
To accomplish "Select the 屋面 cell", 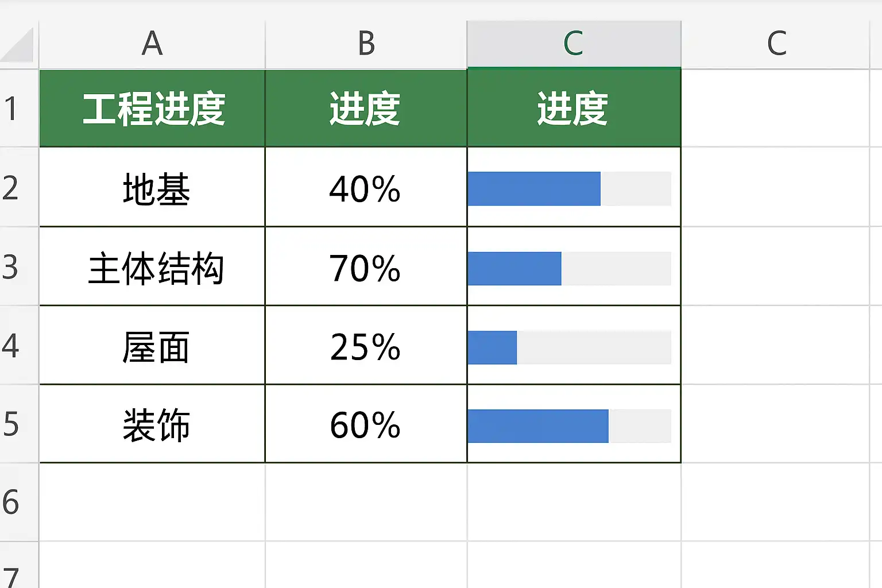I will [153, 346].
